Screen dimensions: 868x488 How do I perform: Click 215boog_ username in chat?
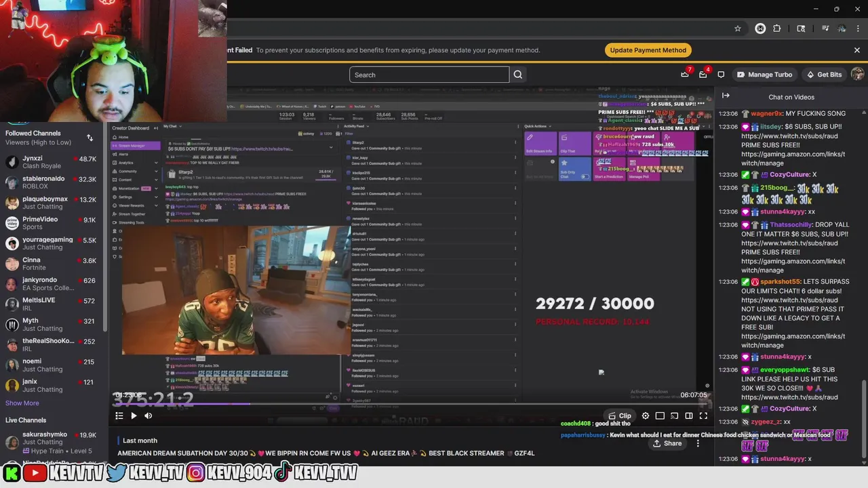pos(777,188)
